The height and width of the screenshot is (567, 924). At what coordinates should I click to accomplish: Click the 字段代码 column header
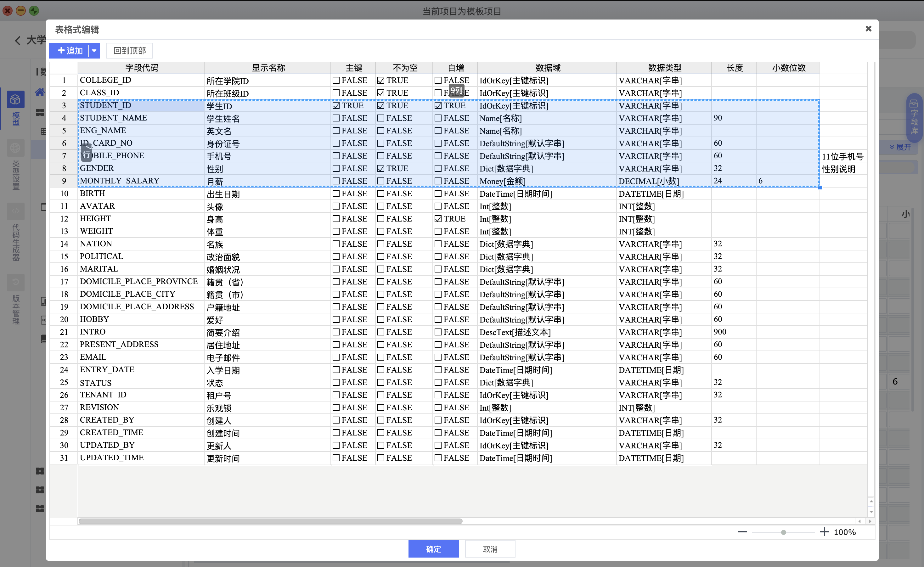coord(141,68)
